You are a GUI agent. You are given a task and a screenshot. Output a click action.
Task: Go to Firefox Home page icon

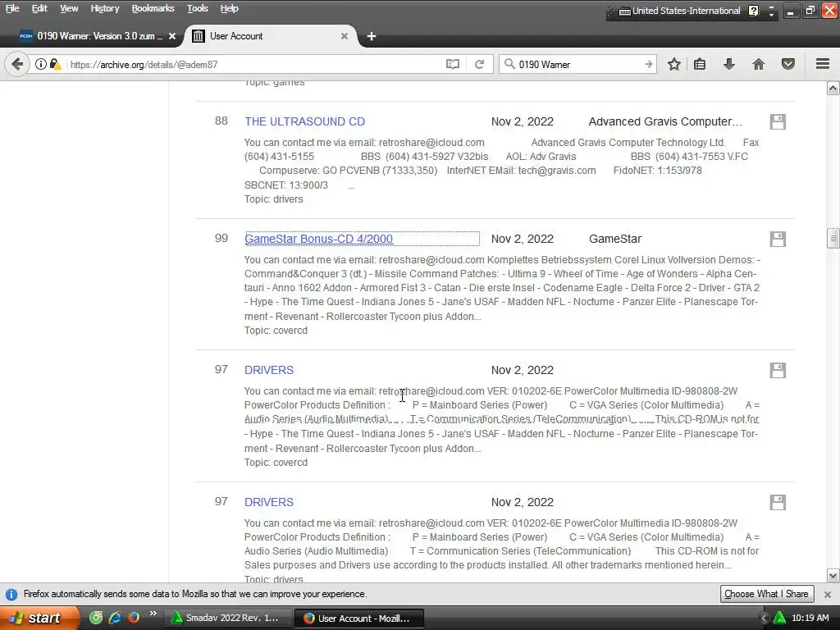point(758,64)
